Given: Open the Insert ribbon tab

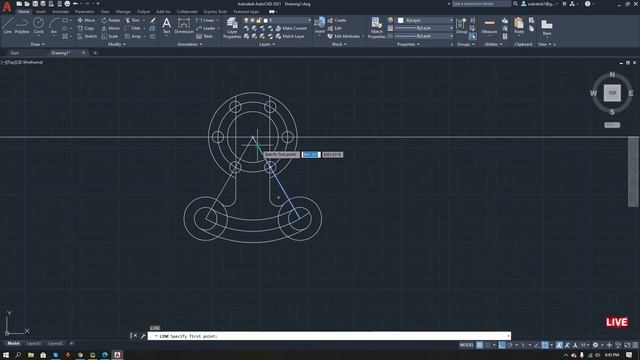Looking at the screenshot, I should [x=41, y=12].
